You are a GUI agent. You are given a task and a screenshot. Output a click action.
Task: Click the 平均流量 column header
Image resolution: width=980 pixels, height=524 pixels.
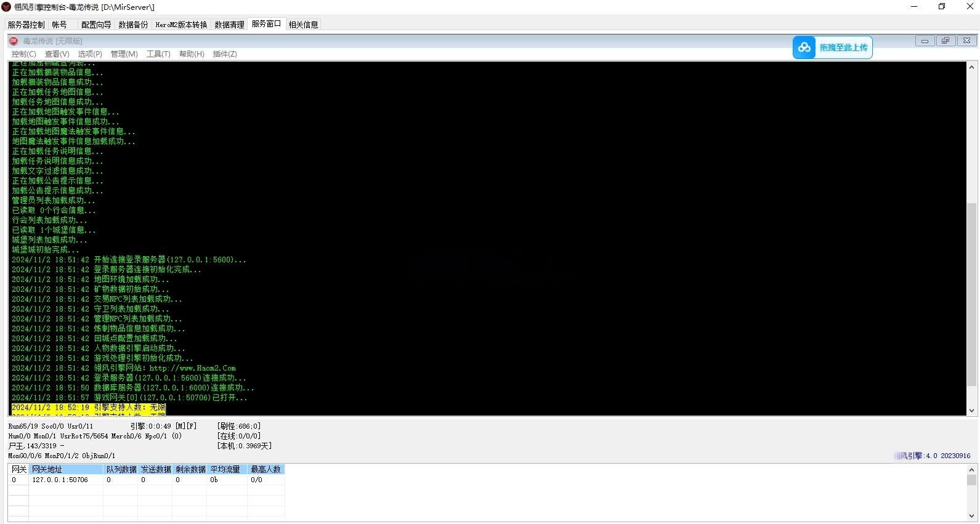pos(227,469)
